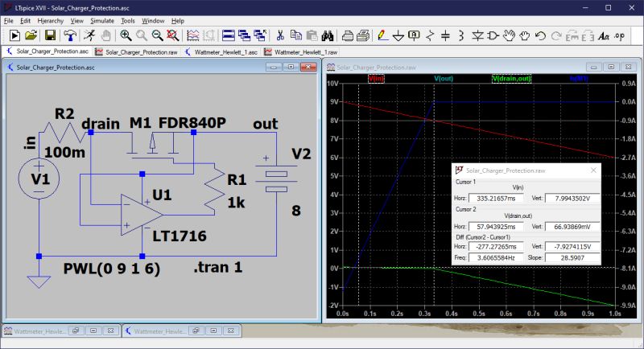Select the Draw Wire pencil tool
The width and height of the screenshot is (644, 349).
tap(382, 35)
